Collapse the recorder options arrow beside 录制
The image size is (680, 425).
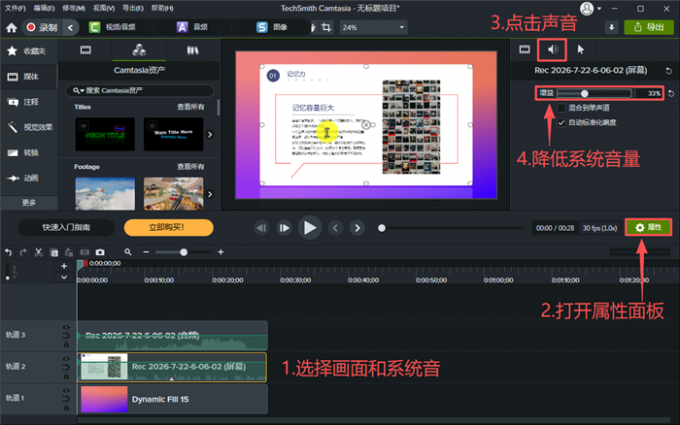[71, 27]
